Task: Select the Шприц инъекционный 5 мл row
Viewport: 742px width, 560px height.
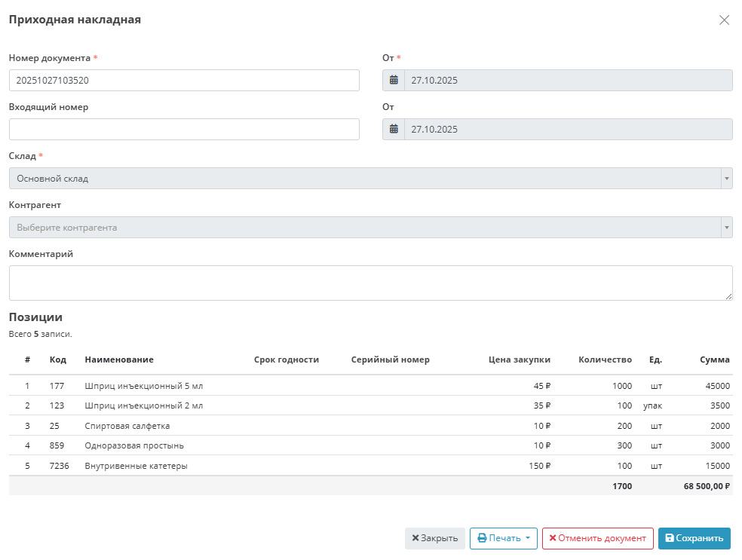Action: pyautogui.click(x=144, y=386)
